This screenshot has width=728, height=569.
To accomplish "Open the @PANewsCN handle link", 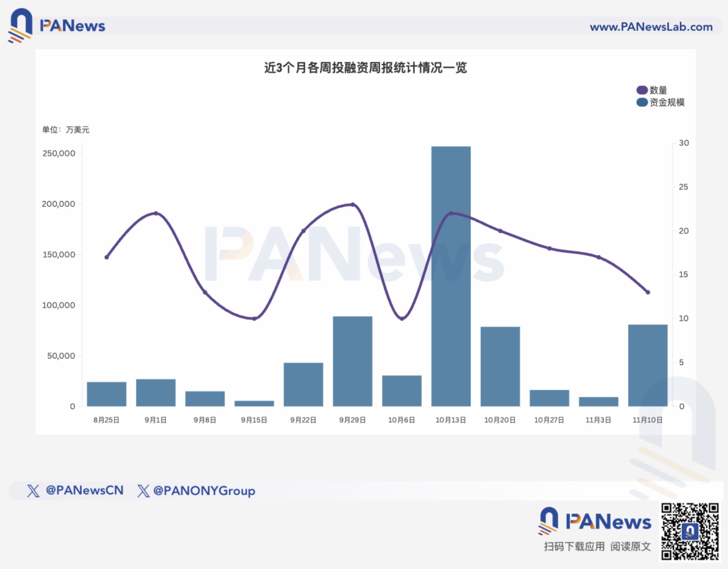I will [x=84, y=490].
